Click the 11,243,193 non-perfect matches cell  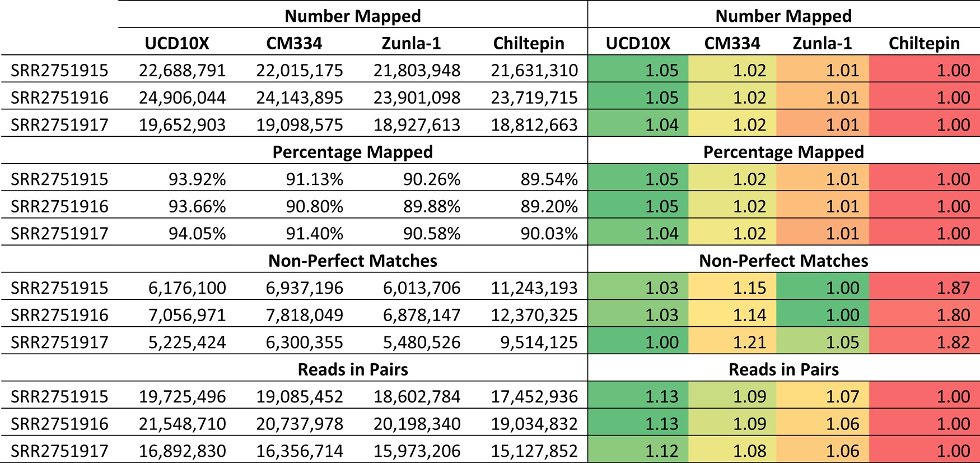[x=534, y=288]
